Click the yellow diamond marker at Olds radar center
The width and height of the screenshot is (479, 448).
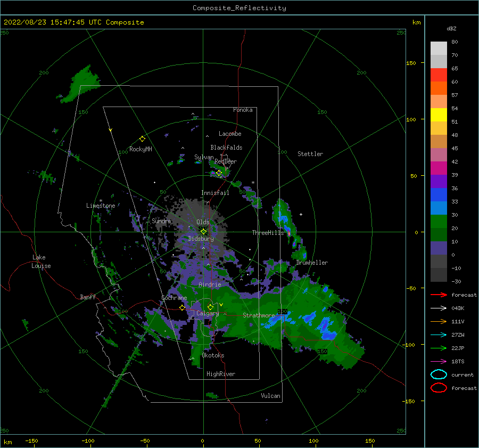tap(203, 232)
